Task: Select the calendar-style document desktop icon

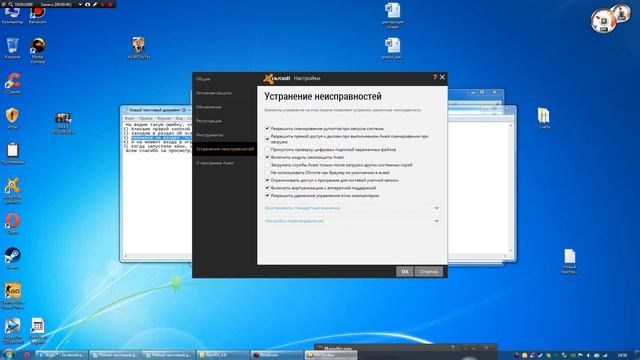Action: 38,331
